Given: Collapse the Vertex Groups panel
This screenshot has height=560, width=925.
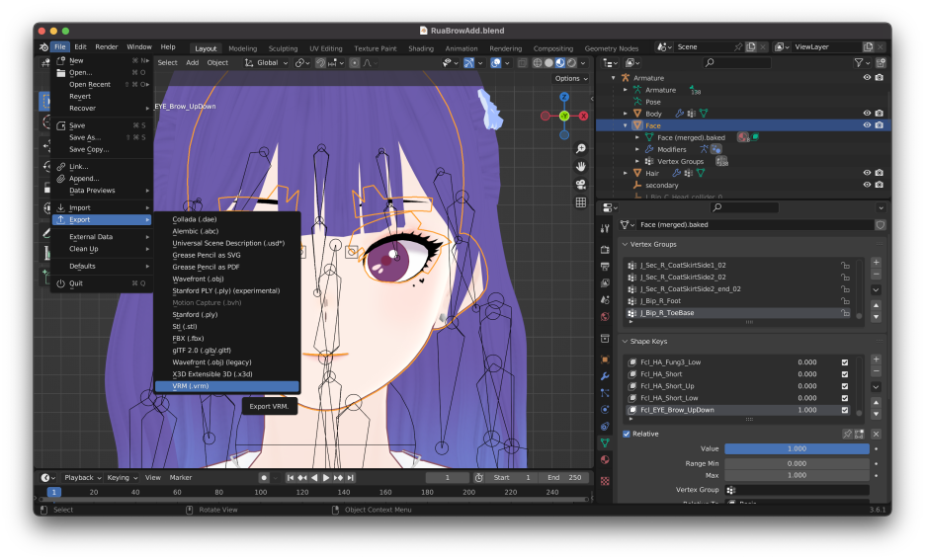Looking at the screenshot, I should click(626, 244).
